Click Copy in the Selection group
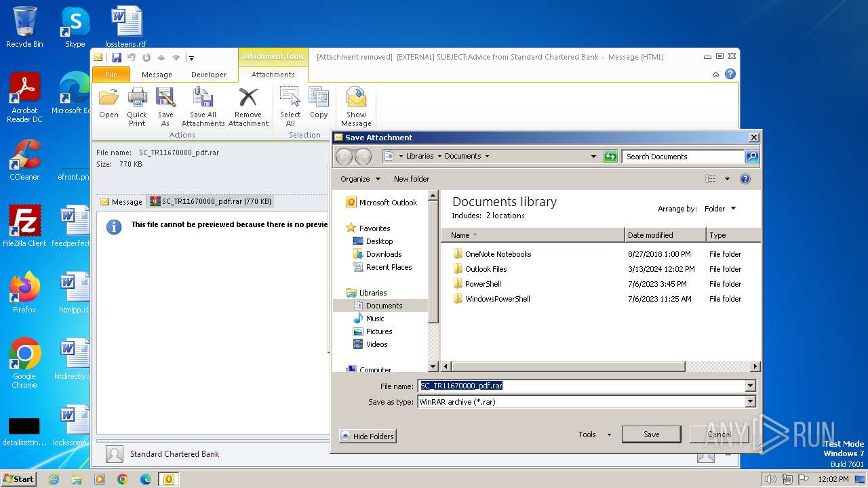 coord(319,104)
